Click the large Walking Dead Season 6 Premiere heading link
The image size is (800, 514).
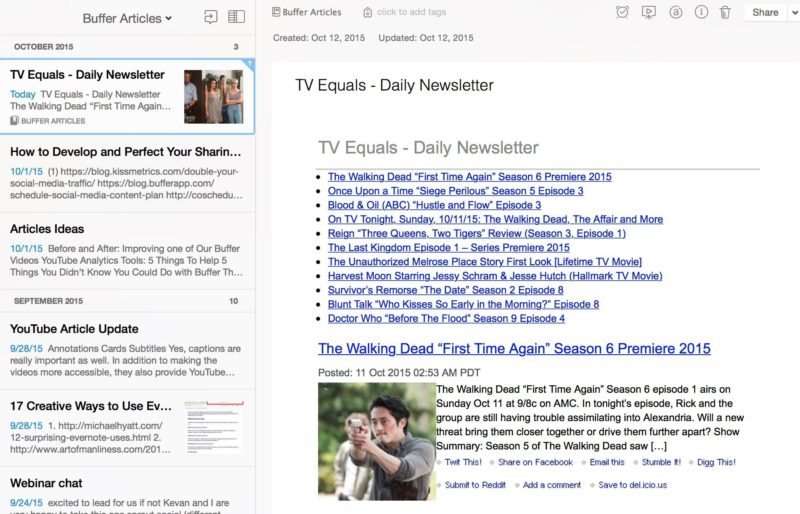point(514,349)
